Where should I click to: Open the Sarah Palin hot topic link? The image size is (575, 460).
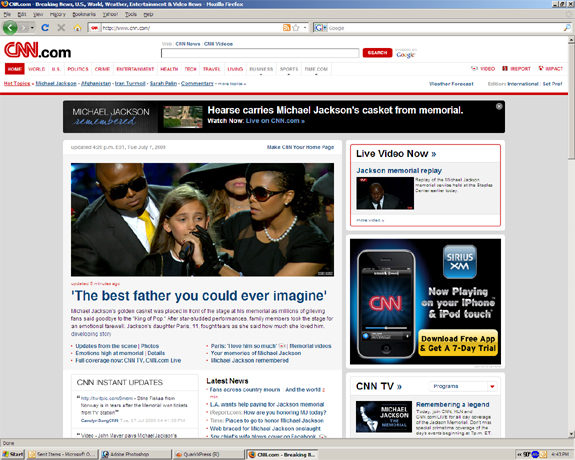(x=163, y=84)
